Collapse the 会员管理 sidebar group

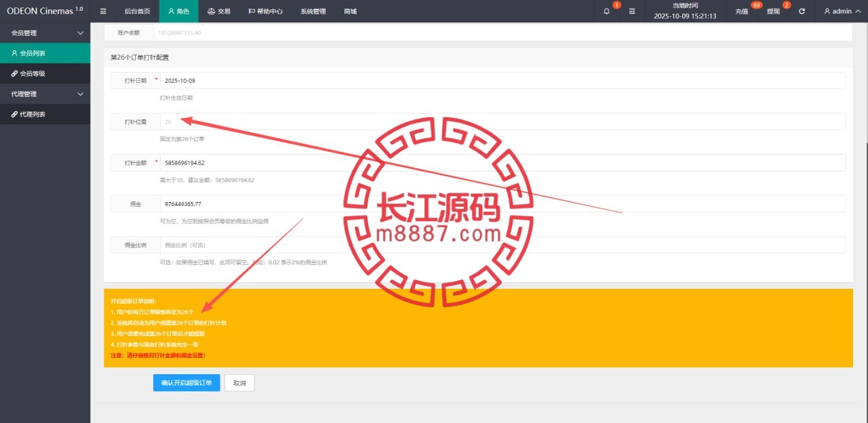(x=45, y=33)
